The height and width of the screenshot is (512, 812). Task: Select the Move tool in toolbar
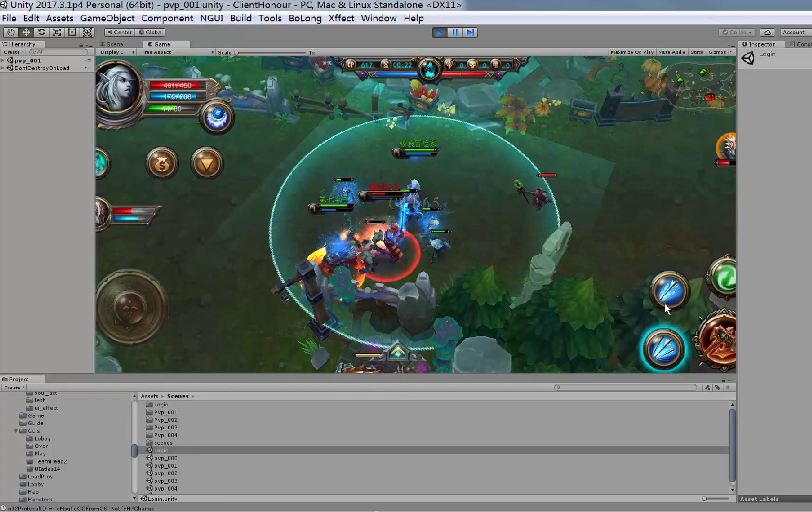[x=26, y=33]
